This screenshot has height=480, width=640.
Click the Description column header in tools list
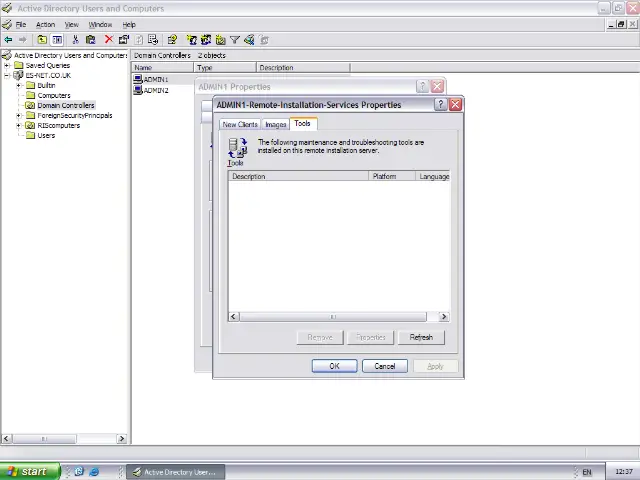tap(297, 177)
